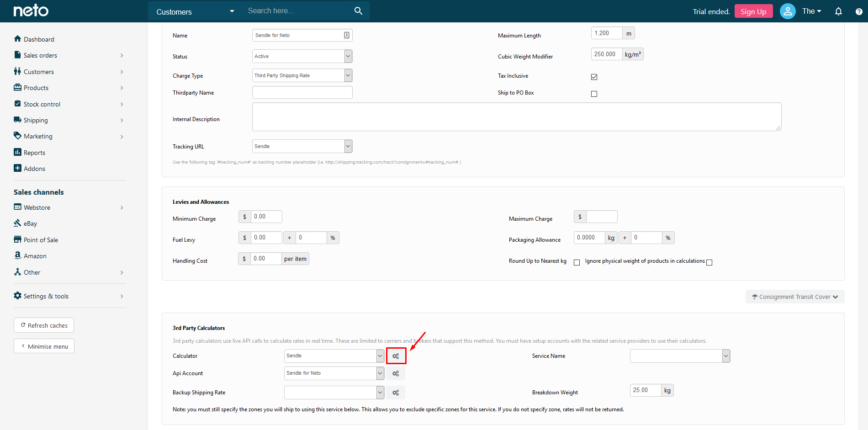Click the Other channels icon
Screen dimensions: 868x430
[x=17, y=272]
